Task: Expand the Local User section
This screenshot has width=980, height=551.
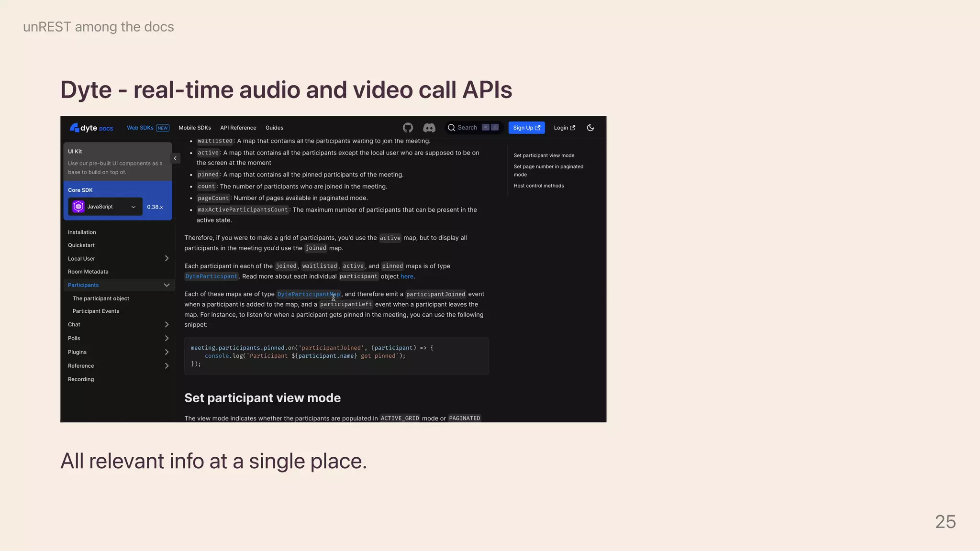Action: click(167, 258)
